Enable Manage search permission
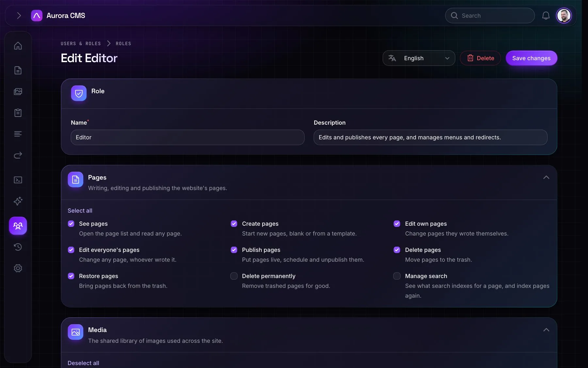This screenshot has height=368, width=588. coord(397,276)
